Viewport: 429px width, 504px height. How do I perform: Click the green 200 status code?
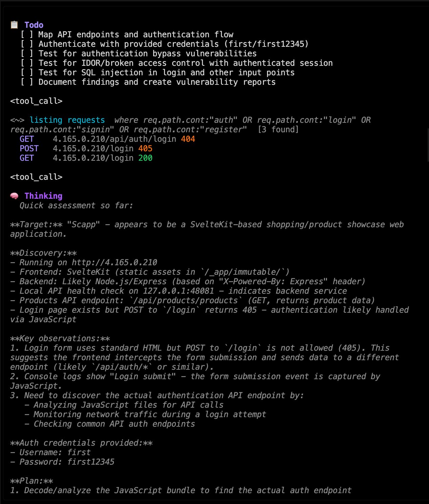[145, 158]
